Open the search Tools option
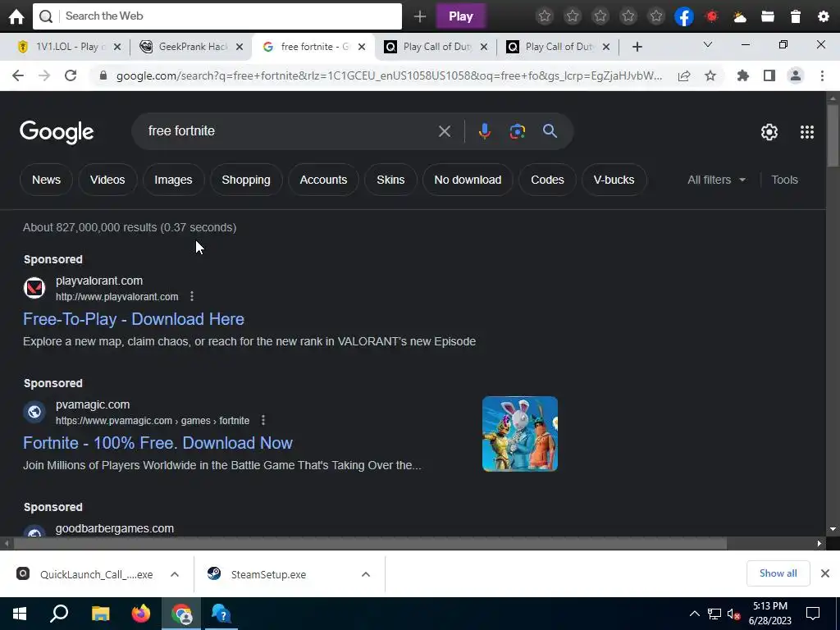 (784, 180)
